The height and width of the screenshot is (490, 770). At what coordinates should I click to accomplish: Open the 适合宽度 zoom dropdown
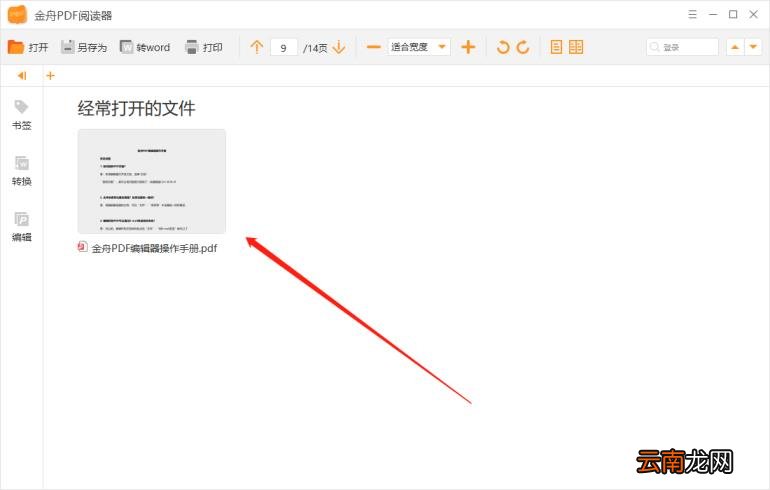tap(419, 47)
